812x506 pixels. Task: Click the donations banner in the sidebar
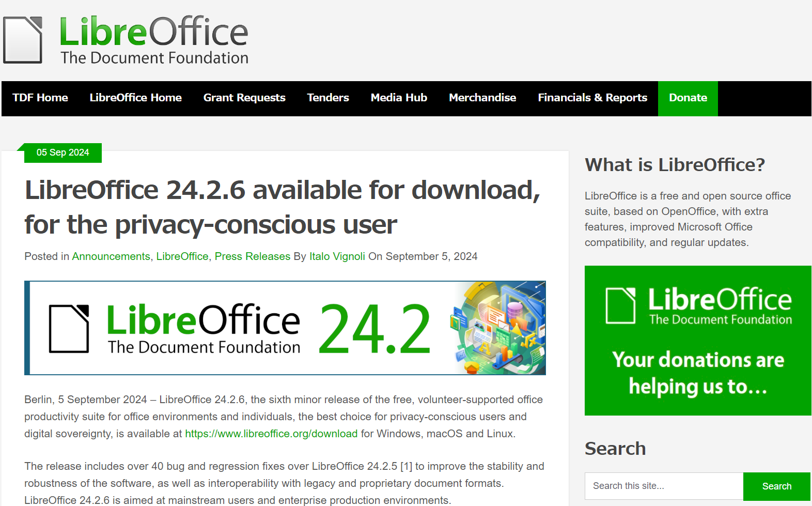tap(698, 341)
